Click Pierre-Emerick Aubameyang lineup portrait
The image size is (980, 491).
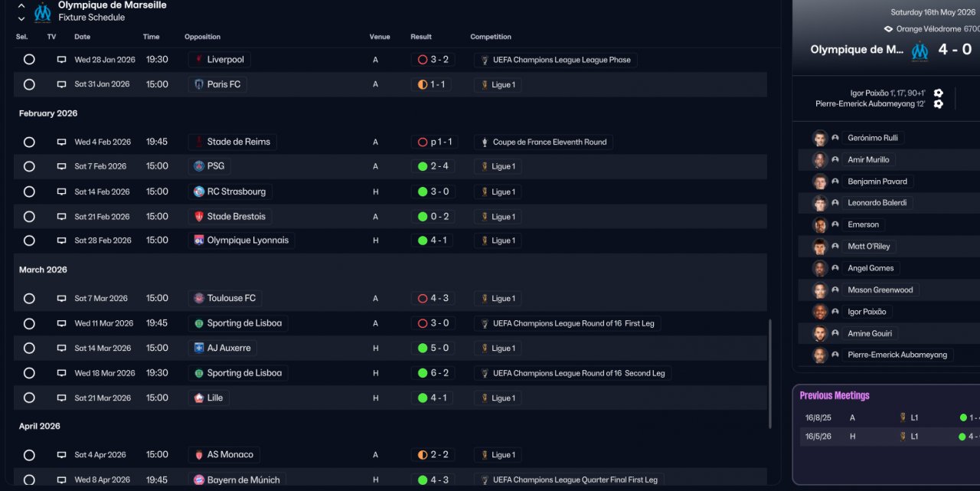[x=820, y=355]
